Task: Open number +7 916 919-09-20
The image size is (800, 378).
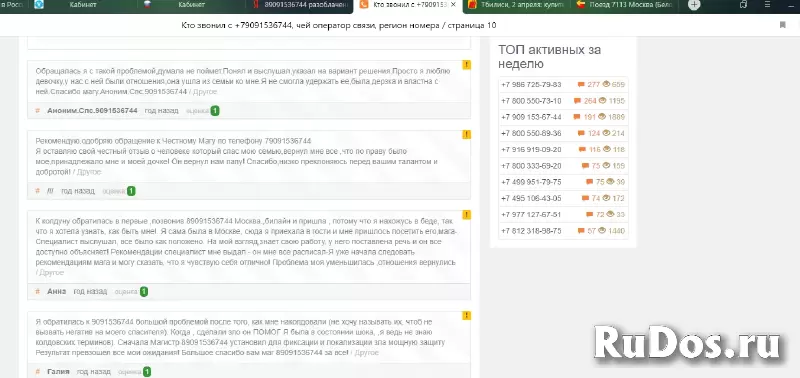Action: coord(531,149)
